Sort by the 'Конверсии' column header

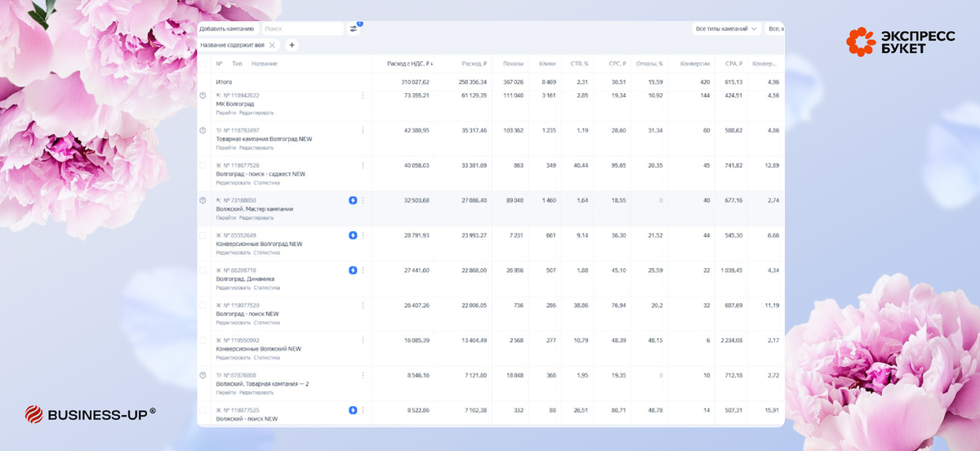tap(695, 63)
